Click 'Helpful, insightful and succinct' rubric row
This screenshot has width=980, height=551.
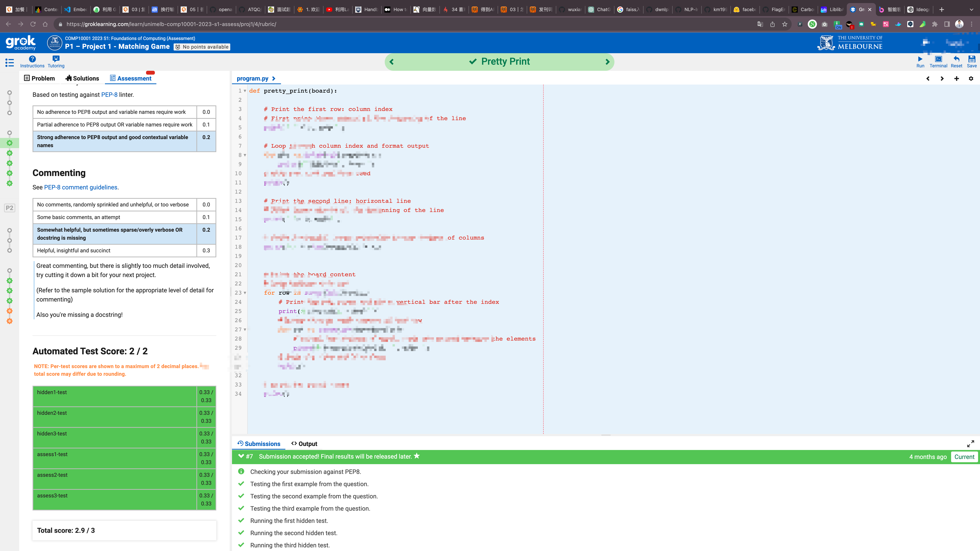click(x=124, y=251)
